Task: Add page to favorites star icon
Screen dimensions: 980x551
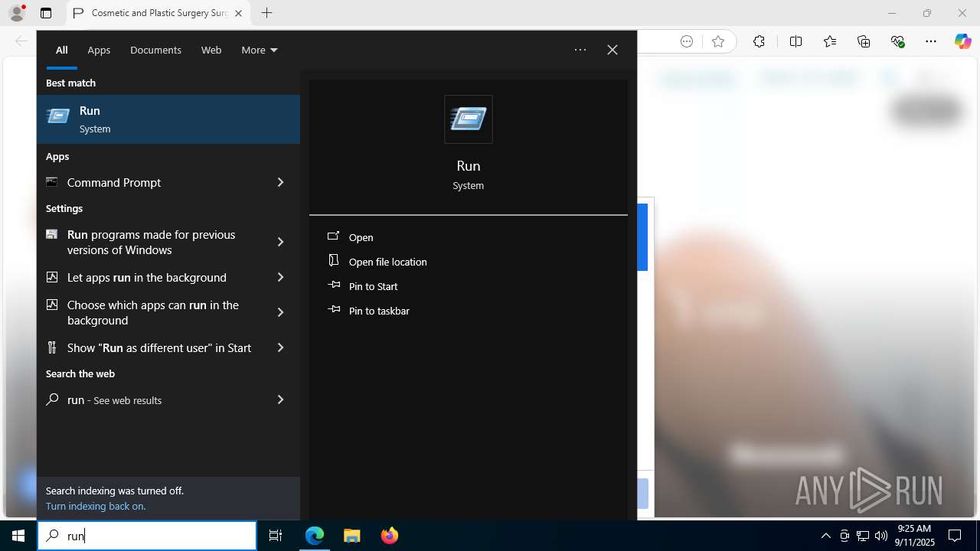Action: pyautogui.click(x=717, y=42)
